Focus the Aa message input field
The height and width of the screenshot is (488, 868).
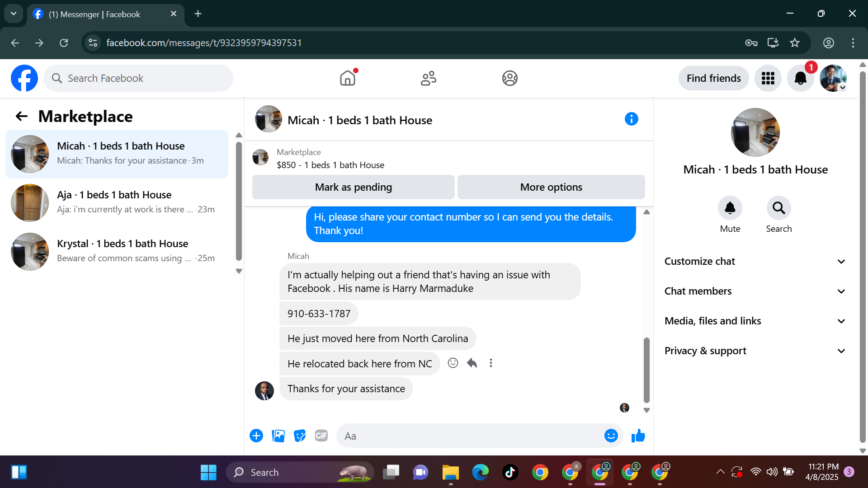[470, 436]
